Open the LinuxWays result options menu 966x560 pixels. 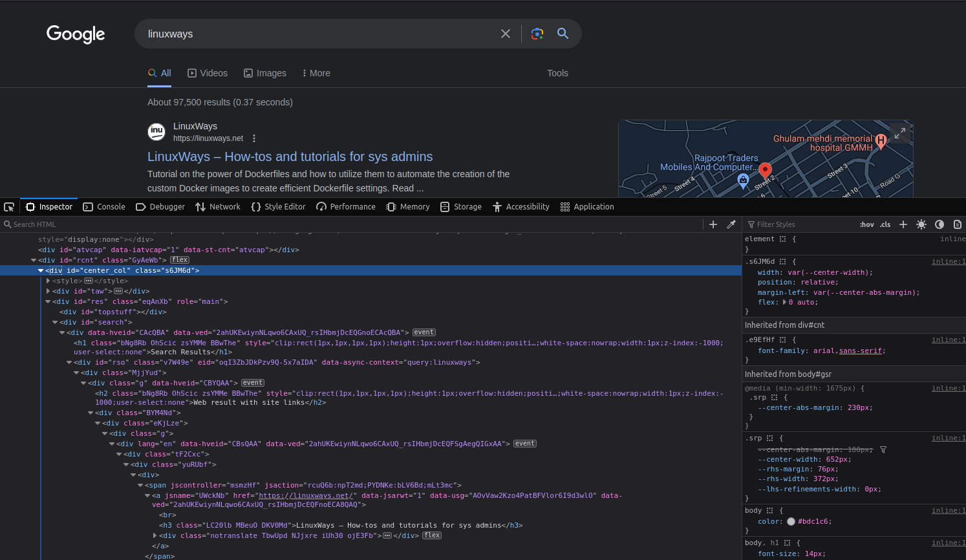254,138
